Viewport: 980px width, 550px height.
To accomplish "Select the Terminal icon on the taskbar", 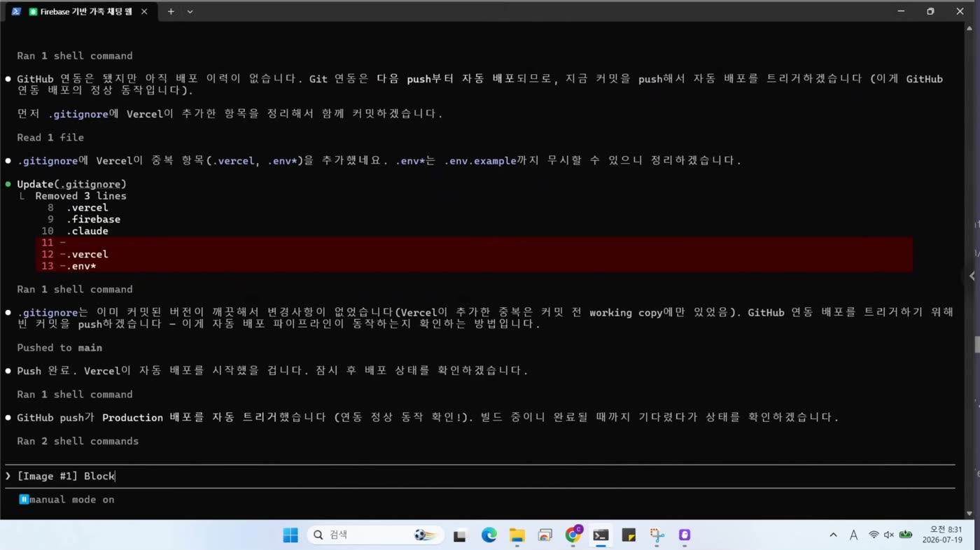I will pos(601,535).
